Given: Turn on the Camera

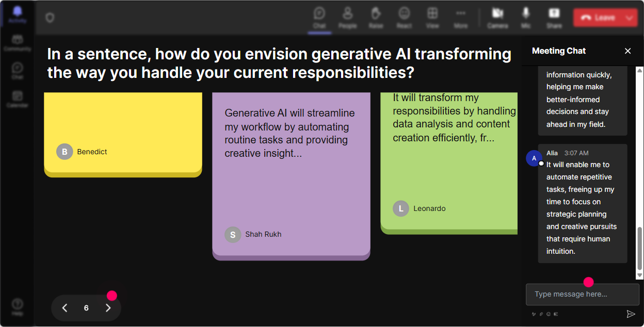Looking at the screenshot, I should pos(497,17).
